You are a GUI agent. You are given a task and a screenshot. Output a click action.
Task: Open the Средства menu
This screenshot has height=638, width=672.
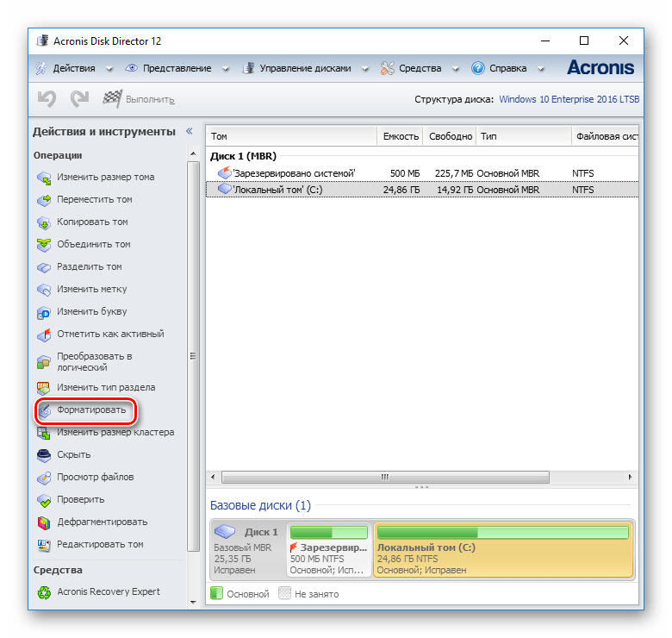tap(420, 68)
